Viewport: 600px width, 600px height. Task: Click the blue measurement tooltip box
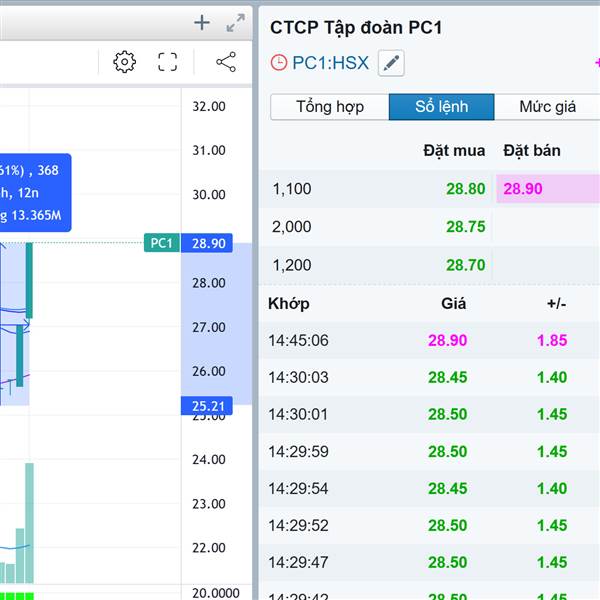[35, 193]
